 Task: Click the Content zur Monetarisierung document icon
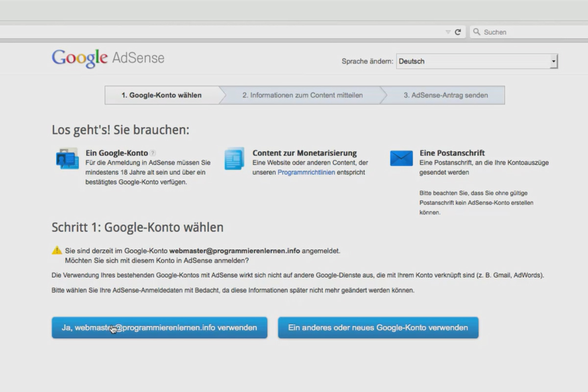click(x=234, y=159)
